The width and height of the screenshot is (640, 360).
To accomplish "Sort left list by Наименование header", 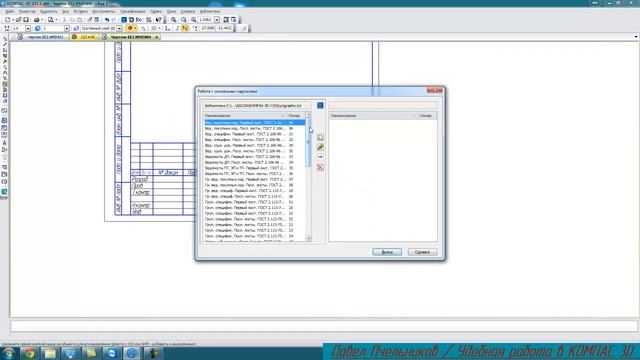I will pyautogui.click(x=244, y=116).
